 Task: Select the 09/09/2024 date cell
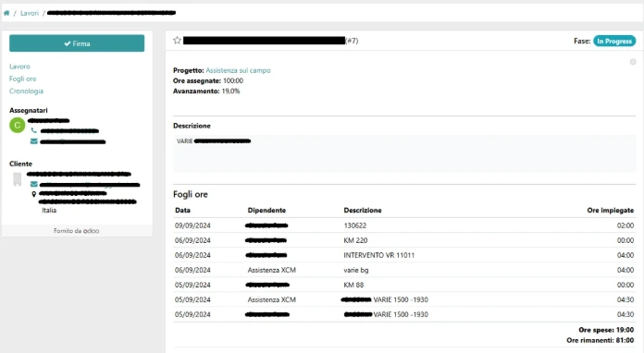coord(192,225)
